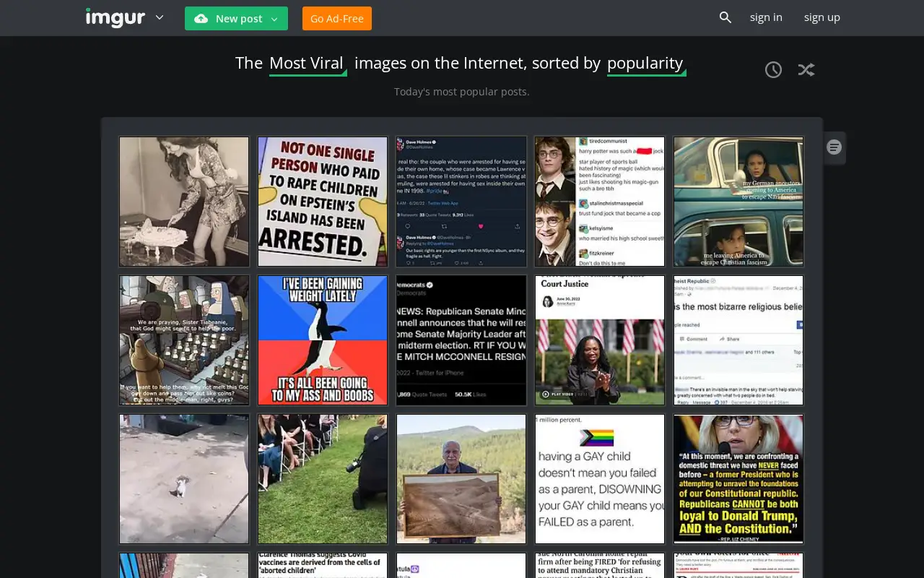Open search with the magnifier icon
The image size is (924, 578).
point(725,18)
